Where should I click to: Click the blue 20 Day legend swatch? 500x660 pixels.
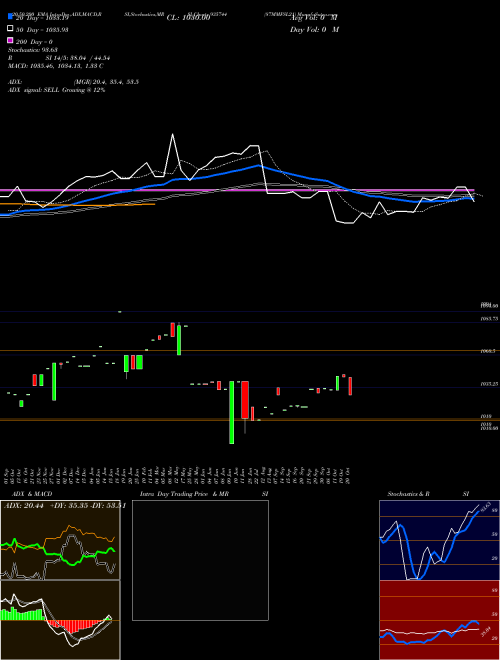pyautogui.click(x=11, y=16)
